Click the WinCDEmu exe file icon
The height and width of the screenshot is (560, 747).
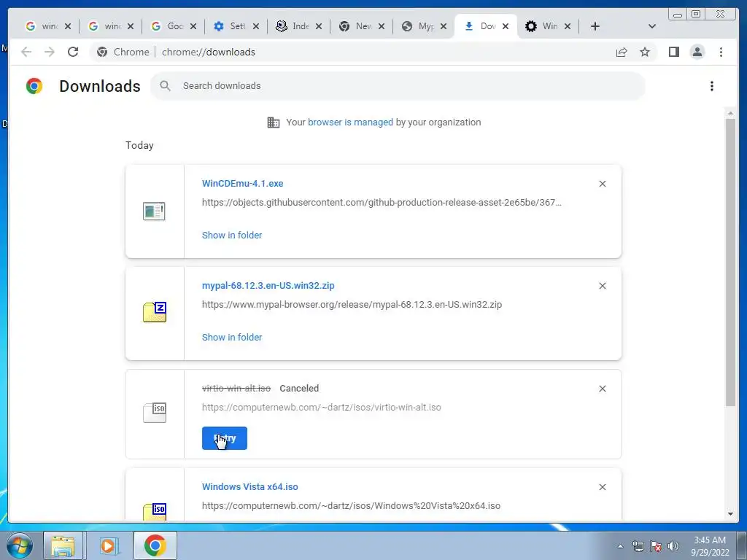[154, 211]
